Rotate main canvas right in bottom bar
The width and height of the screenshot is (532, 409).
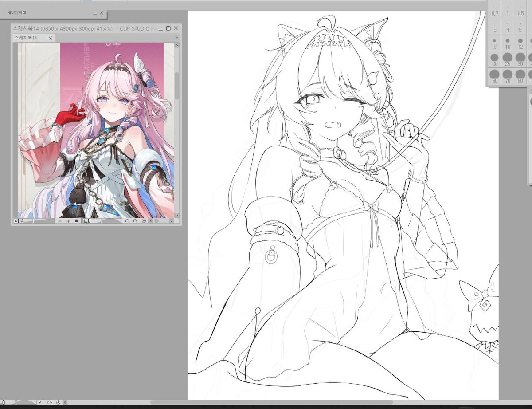tap(50, 402)
